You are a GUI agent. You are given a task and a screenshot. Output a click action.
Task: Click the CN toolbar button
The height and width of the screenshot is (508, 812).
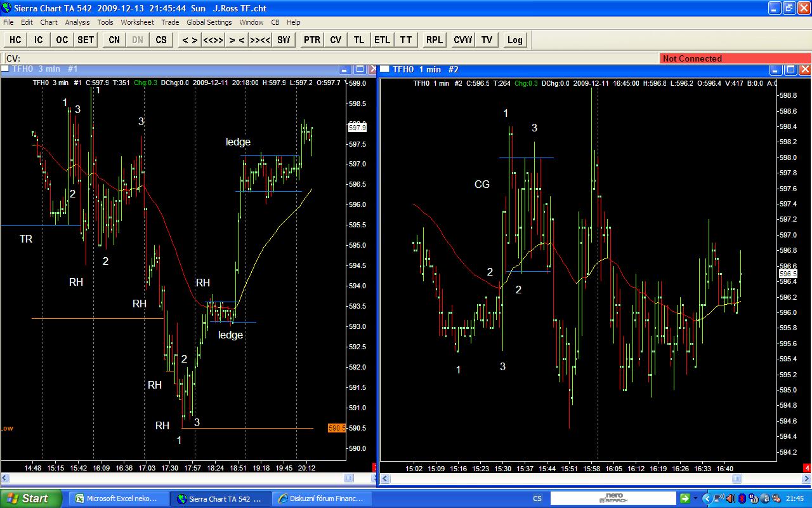click(x=114, y=40)
